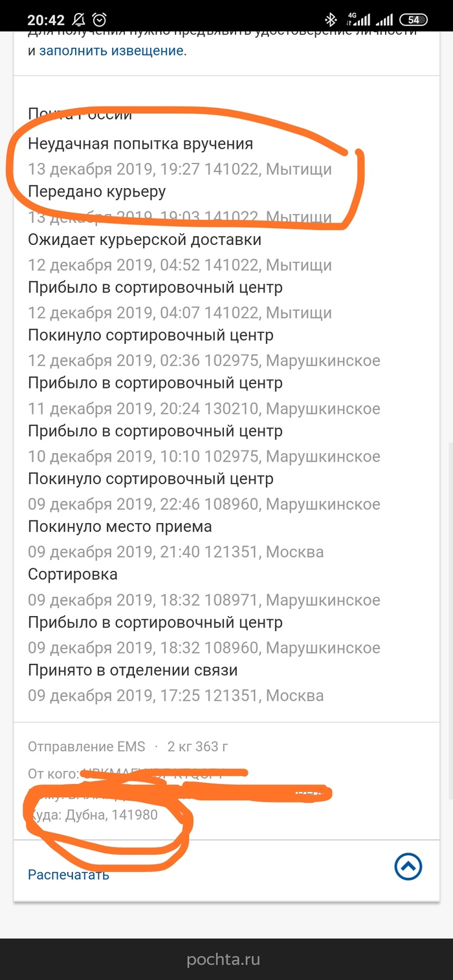The height and width of the screenshot is (980, 453).
Task: Tap the scroll-to-top chevron circle
Action: point(408,866)
